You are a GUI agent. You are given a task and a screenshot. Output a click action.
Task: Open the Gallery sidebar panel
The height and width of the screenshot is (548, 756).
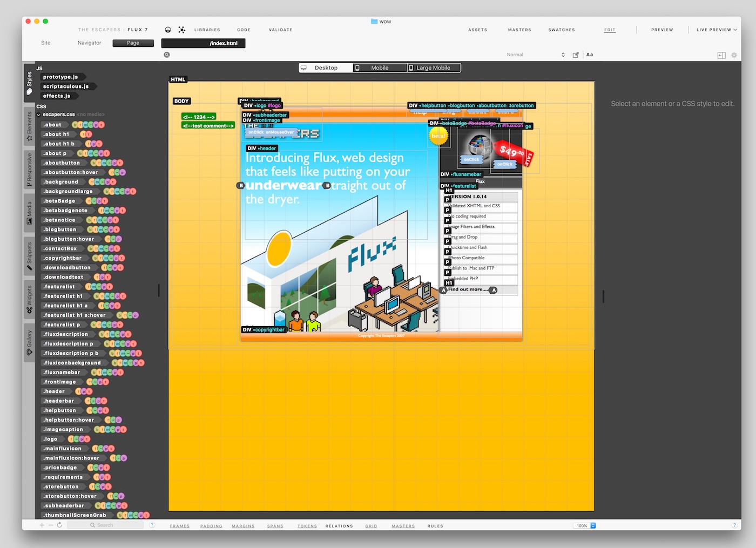click(x=29, y=342)
